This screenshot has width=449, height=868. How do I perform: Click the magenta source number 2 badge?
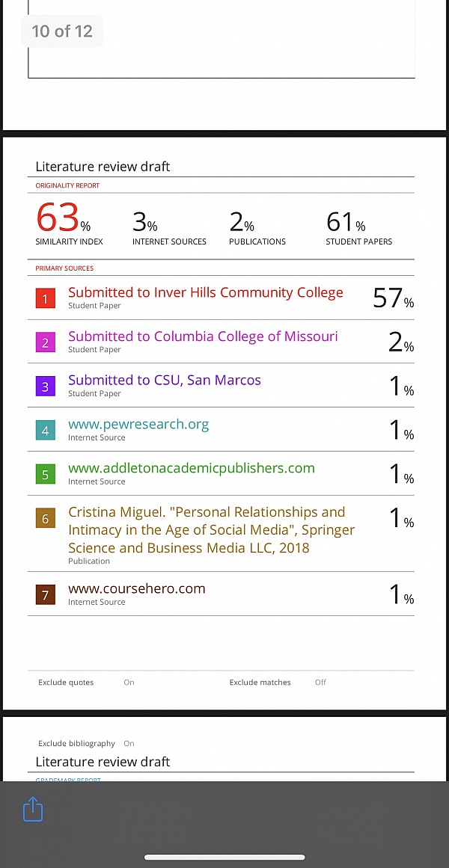pos(45,343)
